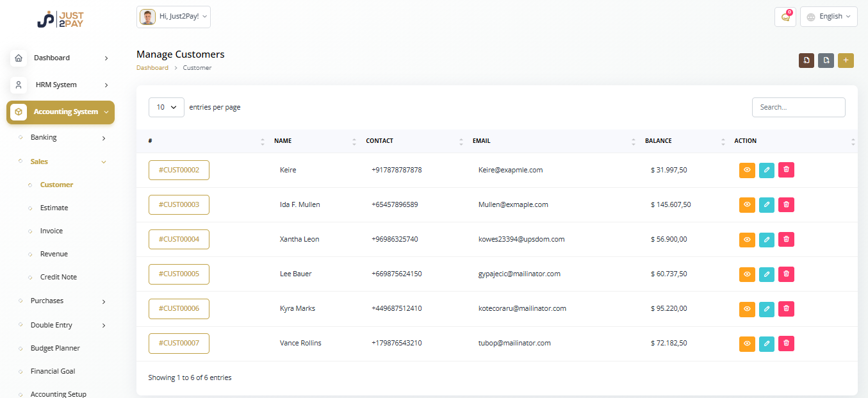Click the gray export customers file icon
The width and height of the screenshot is (868, 398).
coord(826,60)
